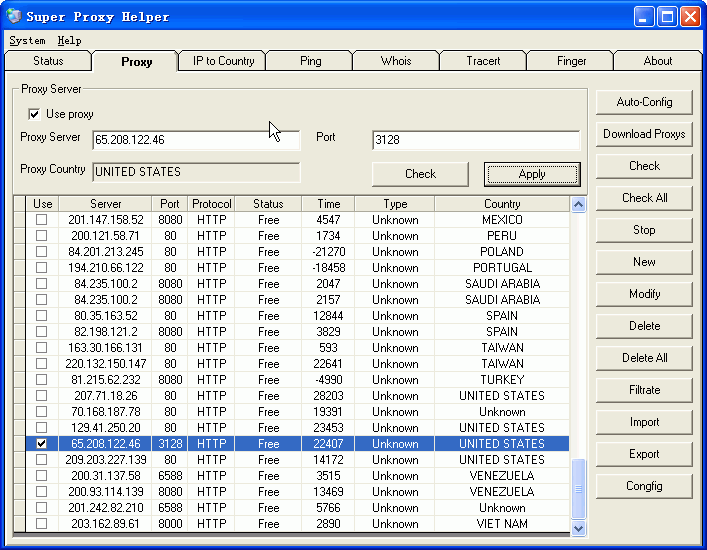Click the Delete All button
The image size is (707, 550).
pos(644,358)
